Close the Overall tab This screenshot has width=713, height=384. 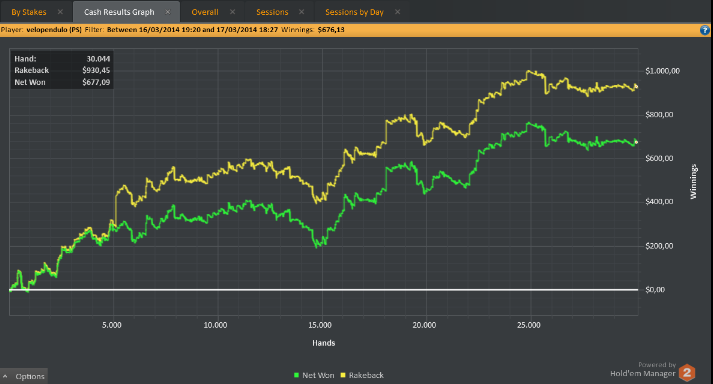232,12
